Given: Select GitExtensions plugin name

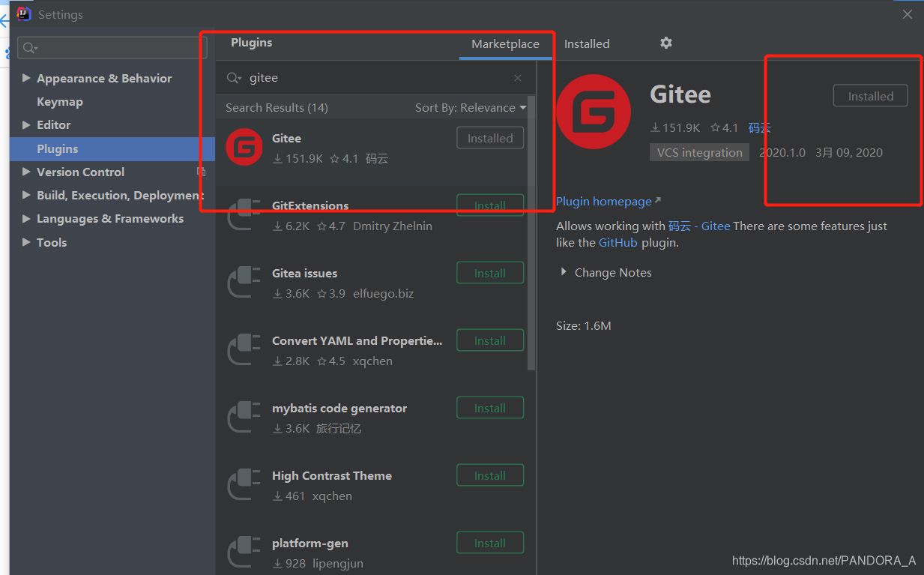Looking at the screenshot, I should tap(310, 205).
